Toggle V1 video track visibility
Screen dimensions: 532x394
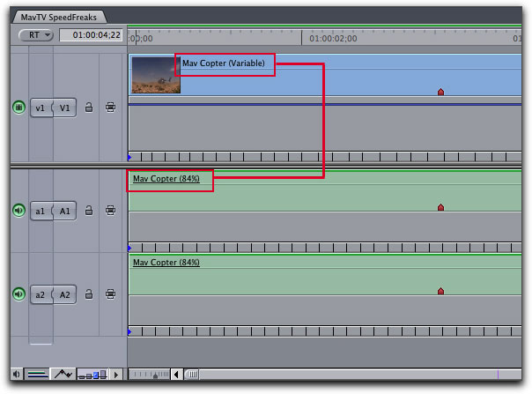[18, 108]
